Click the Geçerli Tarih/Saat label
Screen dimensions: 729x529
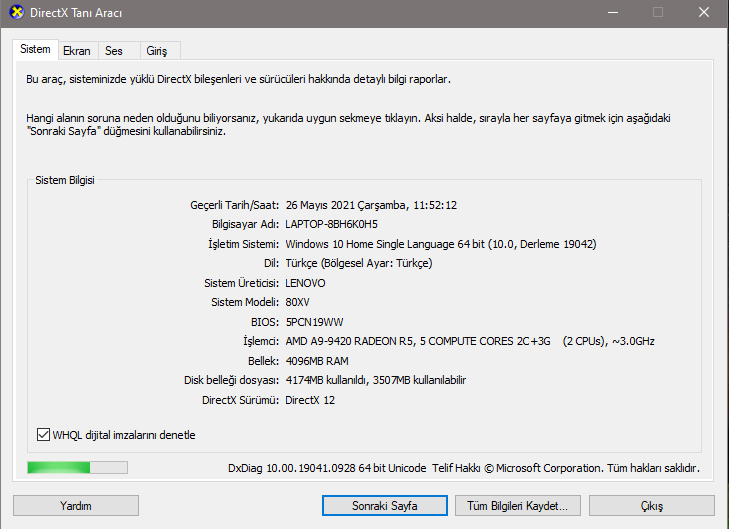(x=235, y=205)
